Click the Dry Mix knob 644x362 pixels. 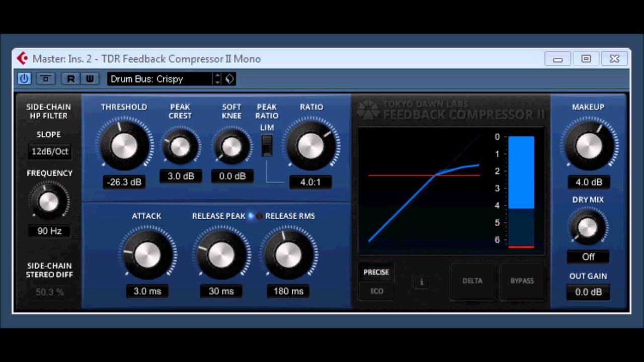tap(588, 228)
